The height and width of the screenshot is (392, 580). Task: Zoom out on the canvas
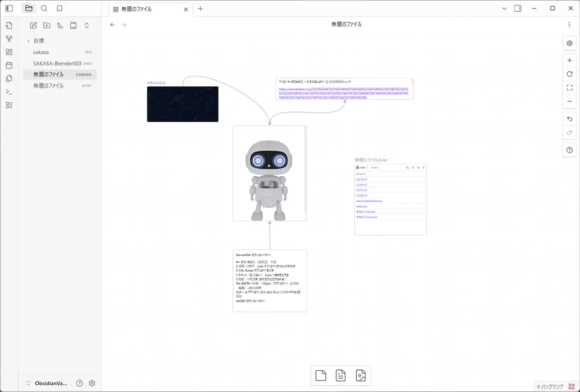tap(569, 101)
